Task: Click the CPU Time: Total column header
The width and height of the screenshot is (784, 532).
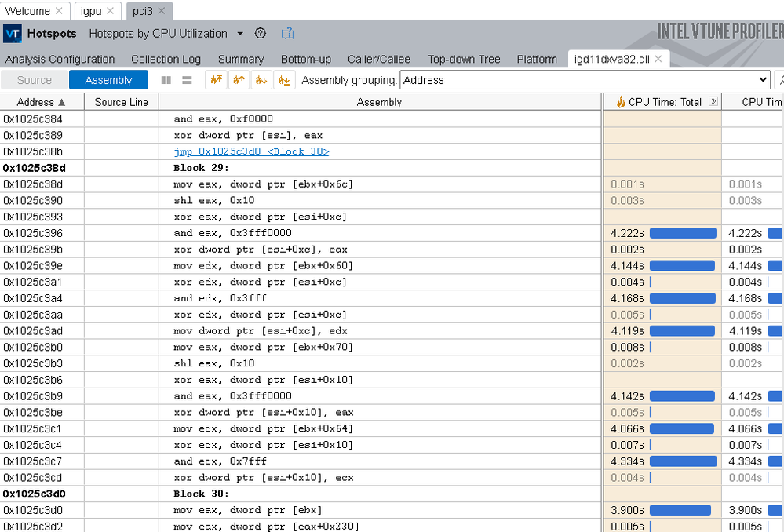Action: [x=665, y=102]
